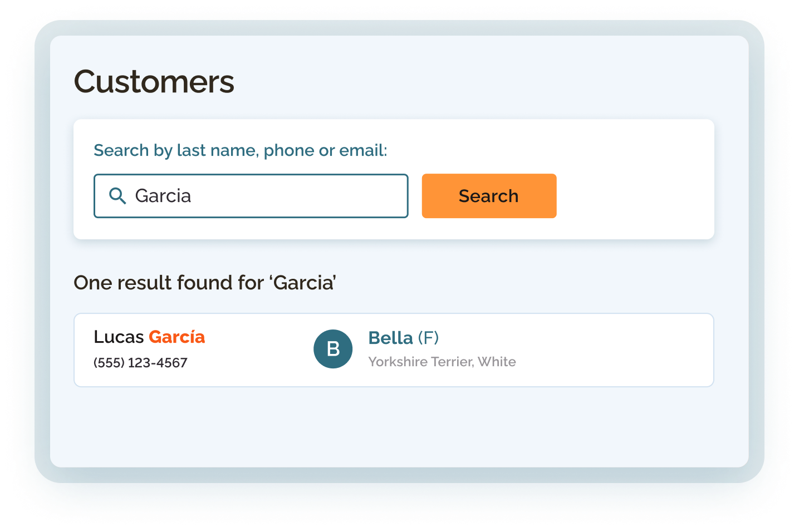Click the round B pet avatar

pyautogui.click(x=333, y=349)
